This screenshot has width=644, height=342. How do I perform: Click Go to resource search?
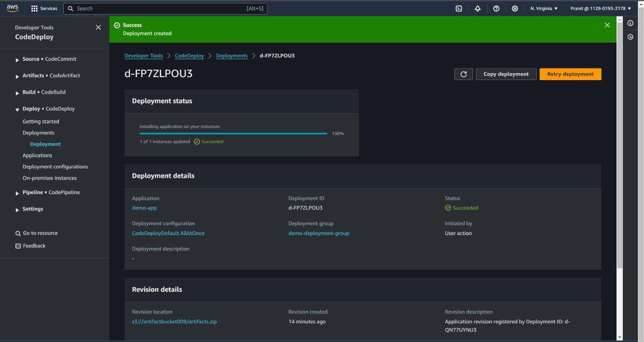(x=36, y=233)
